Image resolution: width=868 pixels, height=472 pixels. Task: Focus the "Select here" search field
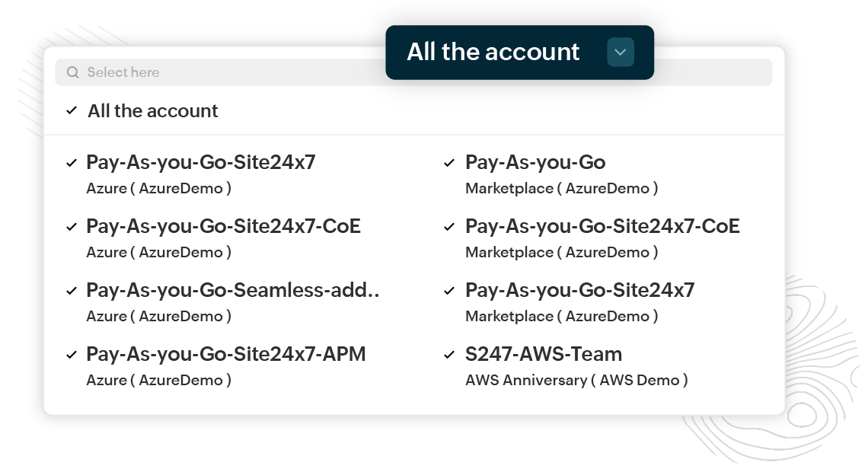point(228,72)
